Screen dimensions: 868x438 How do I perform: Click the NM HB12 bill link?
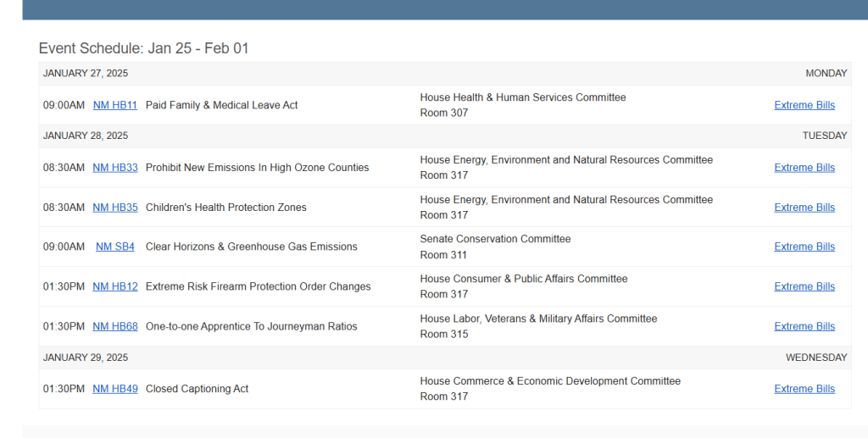(x=114, y=286)
